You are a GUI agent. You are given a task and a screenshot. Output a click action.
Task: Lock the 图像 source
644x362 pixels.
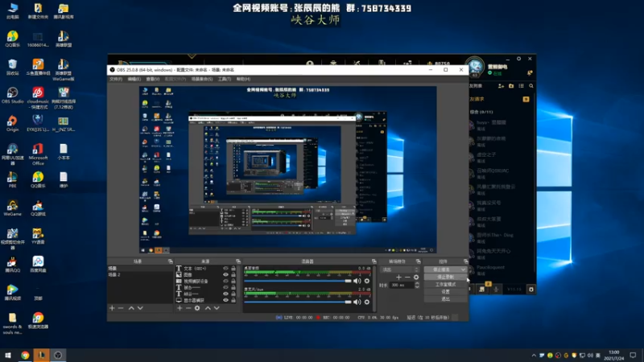(233, 274)
